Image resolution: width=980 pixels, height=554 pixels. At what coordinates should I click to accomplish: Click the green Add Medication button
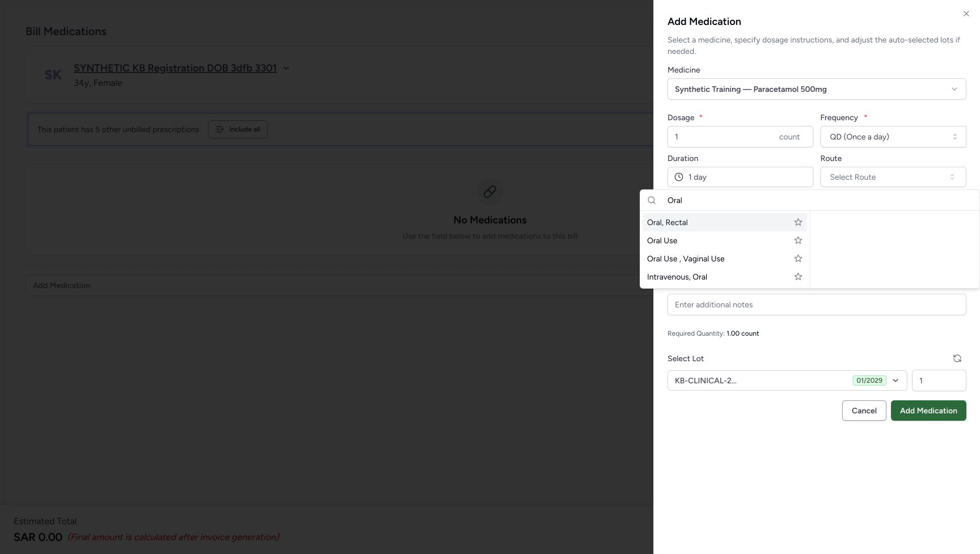(x=928, y=411)
